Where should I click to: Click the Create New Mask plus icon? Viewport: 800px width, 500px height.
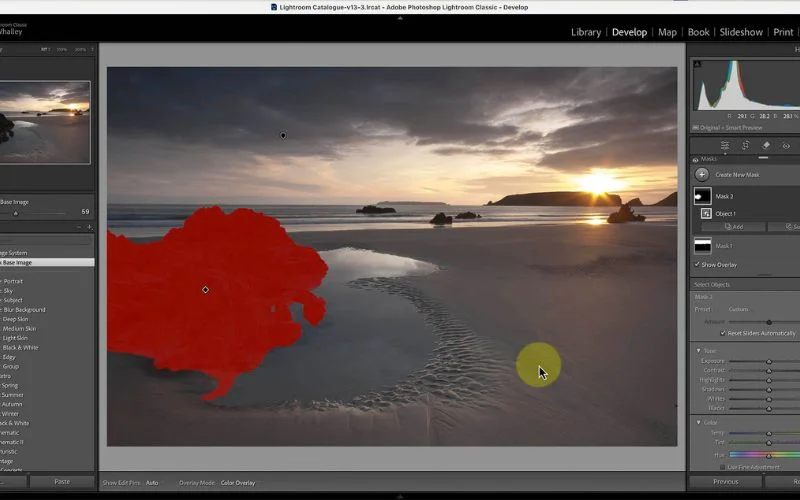pos(702,174)
